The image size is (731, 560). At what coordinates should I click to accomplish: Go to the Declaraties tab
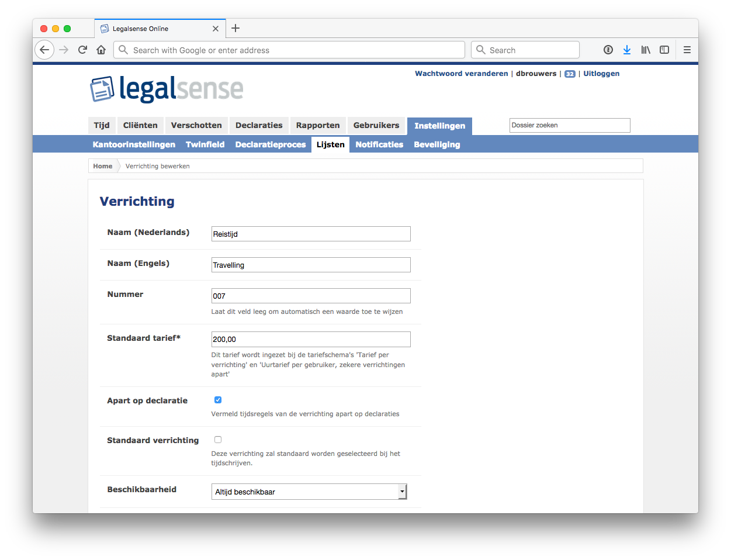pyautogui.click(x=259, y=125)
